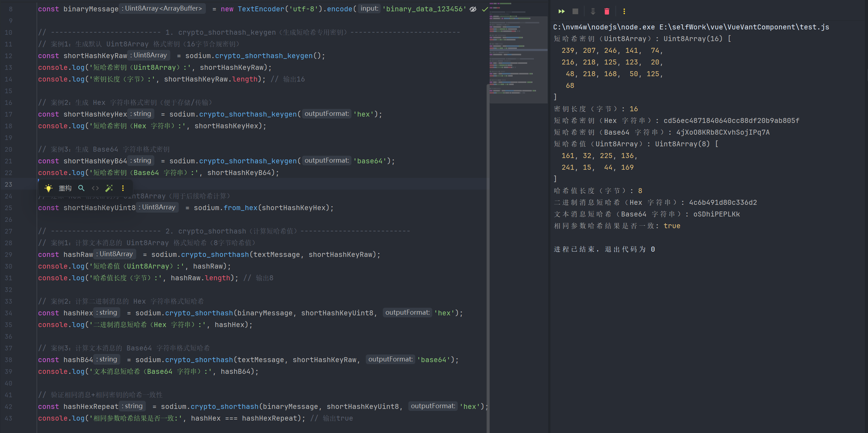Click angle-brackets code icon in floating toolbar

tap(95, 188)
